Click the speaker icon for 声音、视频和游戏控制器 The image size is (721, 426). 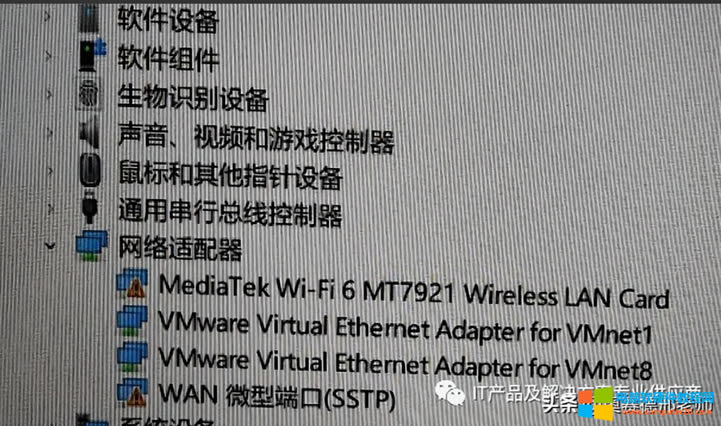pos(89,132)
